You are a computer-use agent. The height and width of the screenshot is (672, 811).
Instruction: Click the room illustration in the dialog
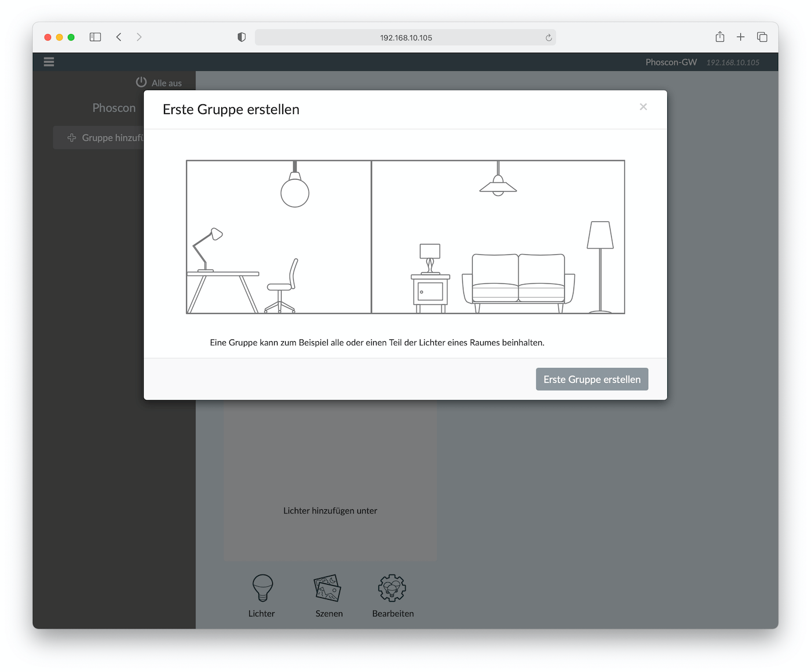coord(405,237)
